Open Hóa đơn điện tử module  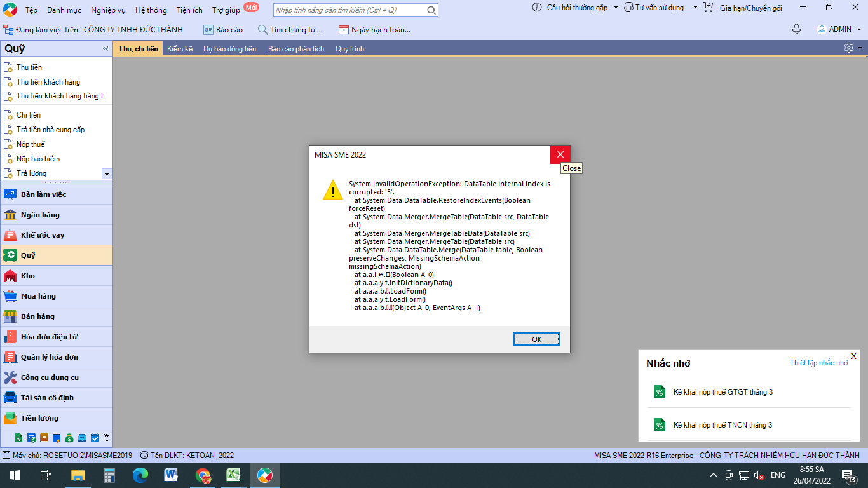coord(57,337)
